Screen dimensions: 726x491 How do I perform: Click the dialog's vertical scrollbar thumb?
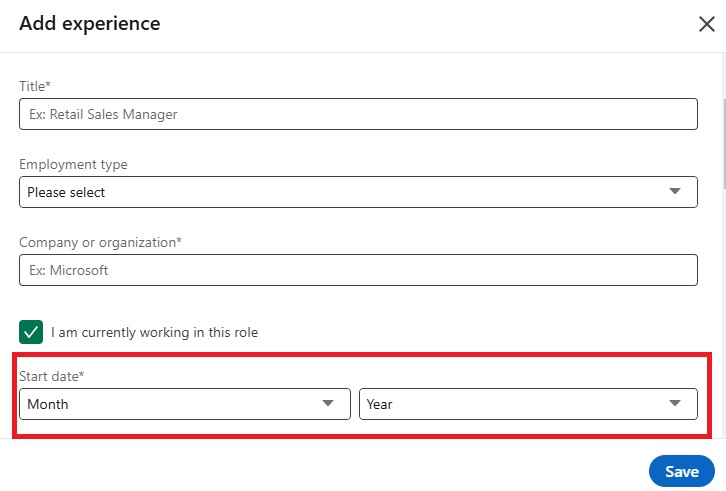(x=724, y=144)
